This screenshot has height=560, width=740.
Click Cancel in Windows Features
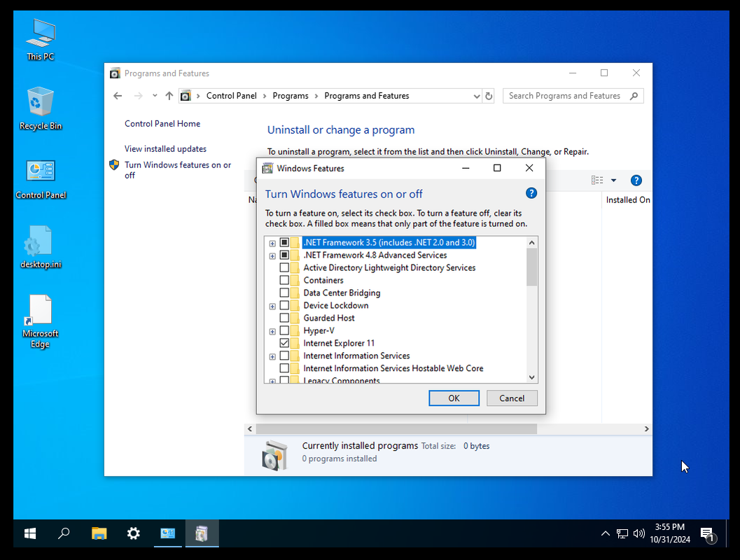coord(512,398)
